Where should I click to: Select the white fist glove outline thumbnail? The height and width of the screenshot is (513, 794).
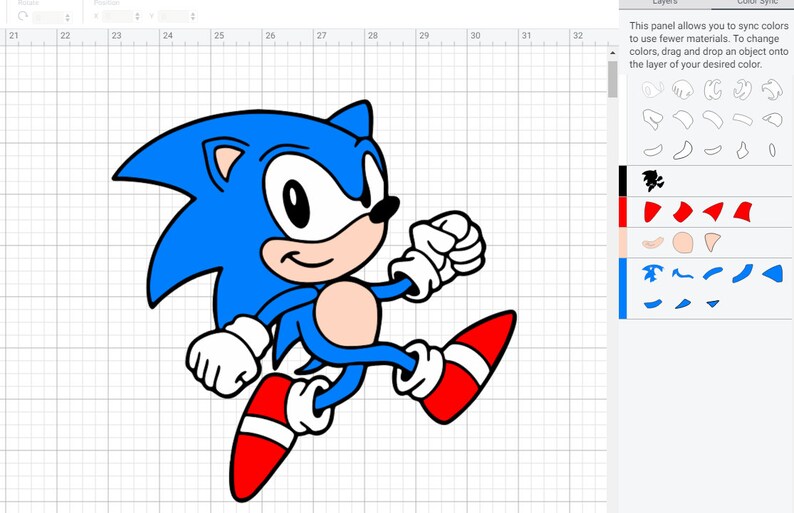click(x=683, y=90)
